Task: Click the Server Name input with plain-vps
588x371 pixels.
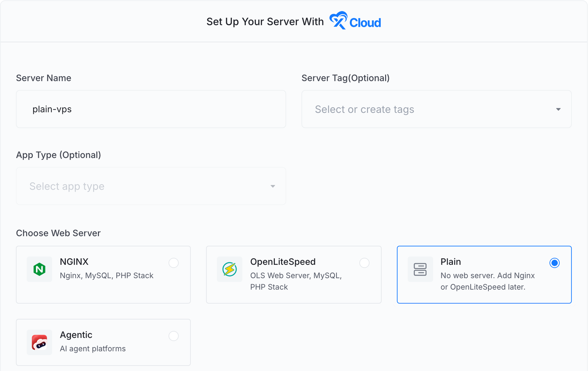Action: click(151, 109)
